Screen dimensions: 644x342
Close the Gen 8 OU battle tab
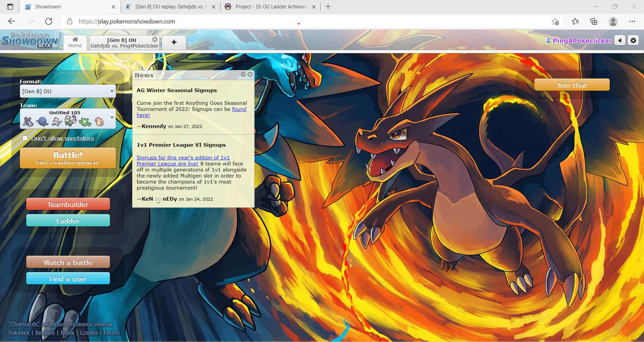click(x=155, y=40)
